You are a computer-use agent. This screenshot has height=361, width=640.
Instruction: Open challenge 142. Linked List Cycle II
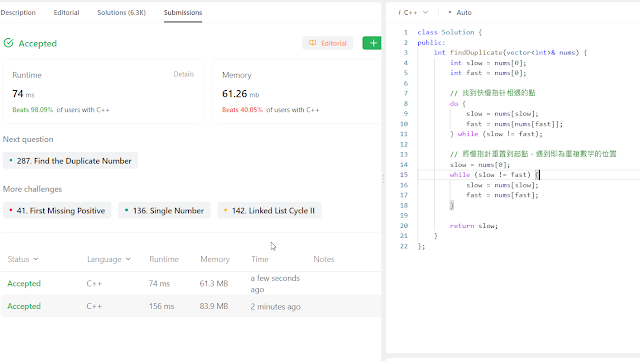269,211
